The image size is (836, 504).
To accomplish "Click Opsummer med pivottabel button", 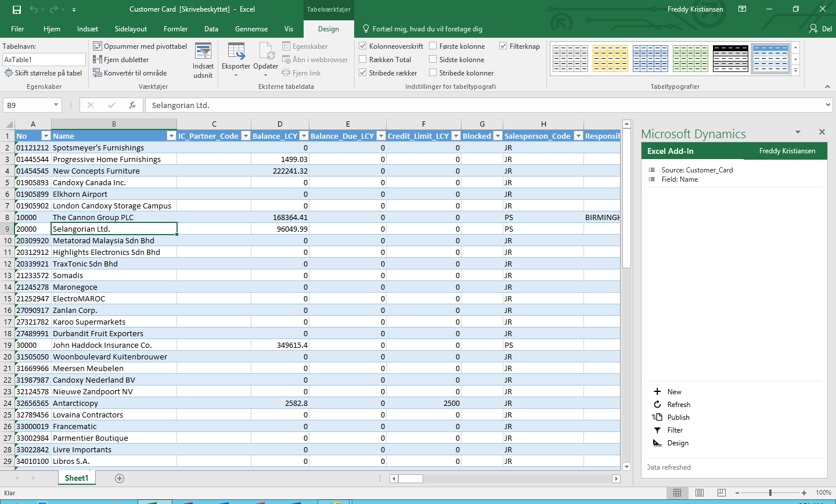I will pos(140,46).
